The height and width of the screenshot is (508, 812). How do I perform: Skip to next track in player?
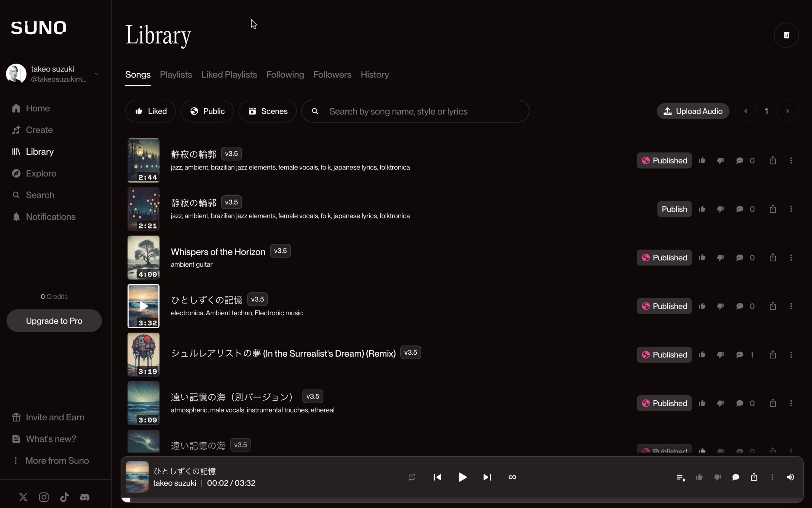[487, 477]
